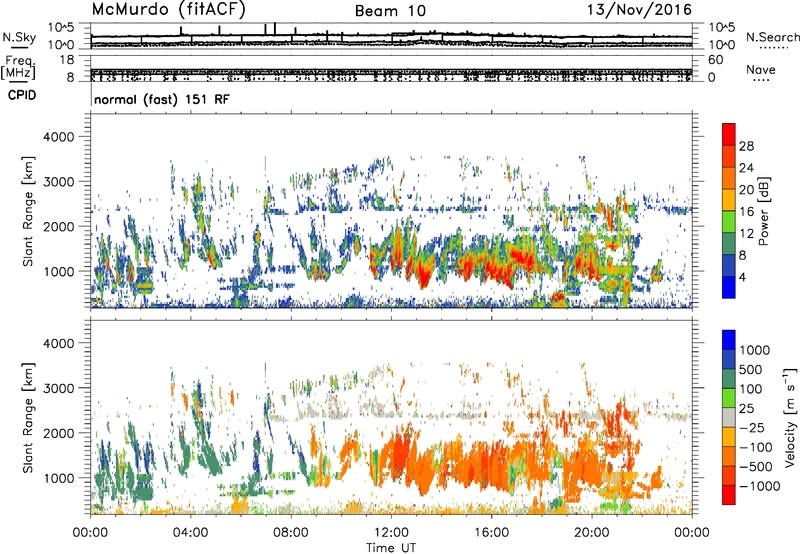
Task: Click the "N.Sky" legend label
Action: (19, 37)
